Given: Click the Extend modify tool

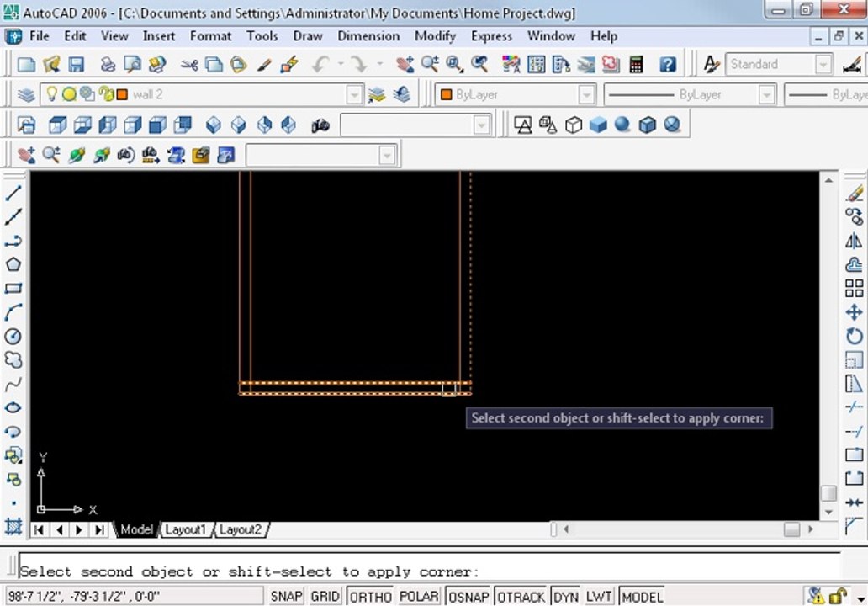Looking at the screenshot, I should click(855, 431).
